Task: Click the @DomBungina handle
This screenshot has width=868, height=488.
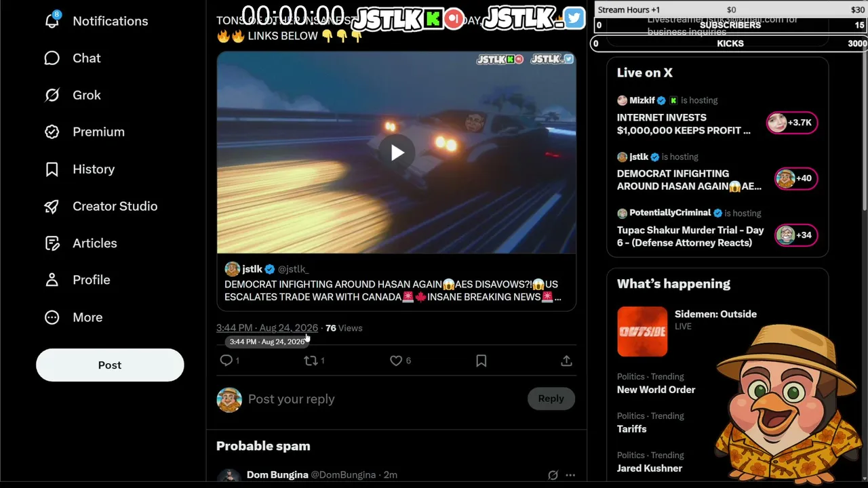Action: [343, 475]
